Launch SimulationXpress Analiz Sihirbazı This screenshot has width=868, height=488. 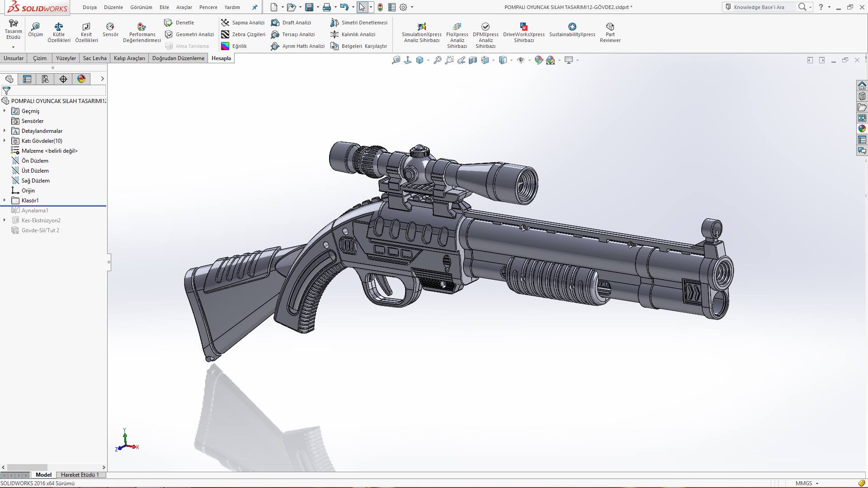tap(421, 33)
